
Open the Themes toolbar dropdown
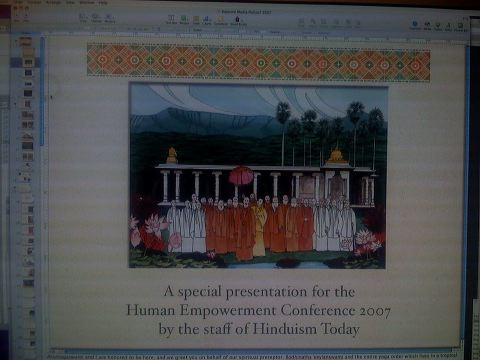pyautogui.click(x=96, y=17)
